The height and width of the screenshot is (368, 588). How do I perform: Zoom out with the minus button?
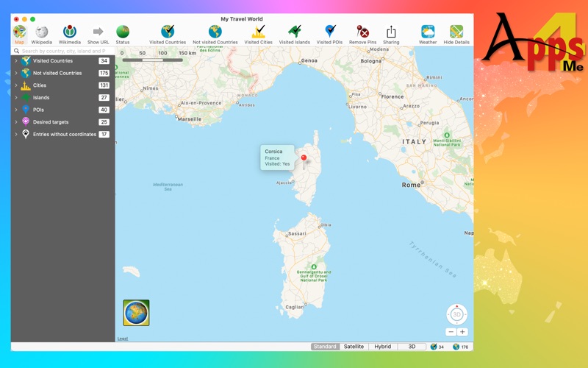coord(451,332)
